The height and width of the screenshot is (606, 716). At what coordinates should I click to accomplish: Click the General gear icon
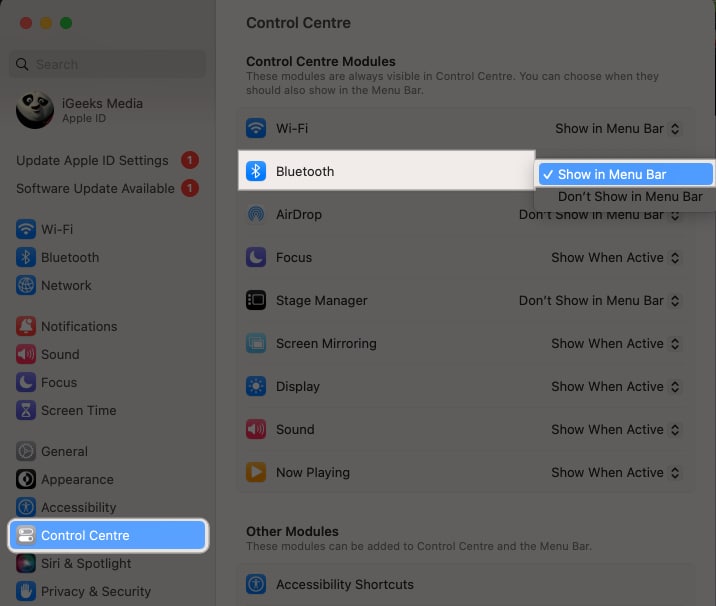26,451
